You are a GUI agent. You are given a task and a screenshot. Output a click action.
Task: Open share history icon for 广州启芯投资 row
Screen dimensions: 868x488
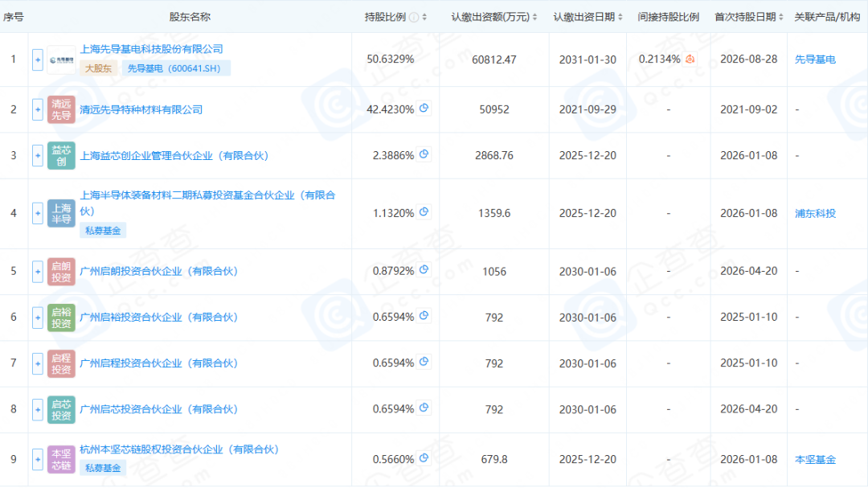pos(424,408)
